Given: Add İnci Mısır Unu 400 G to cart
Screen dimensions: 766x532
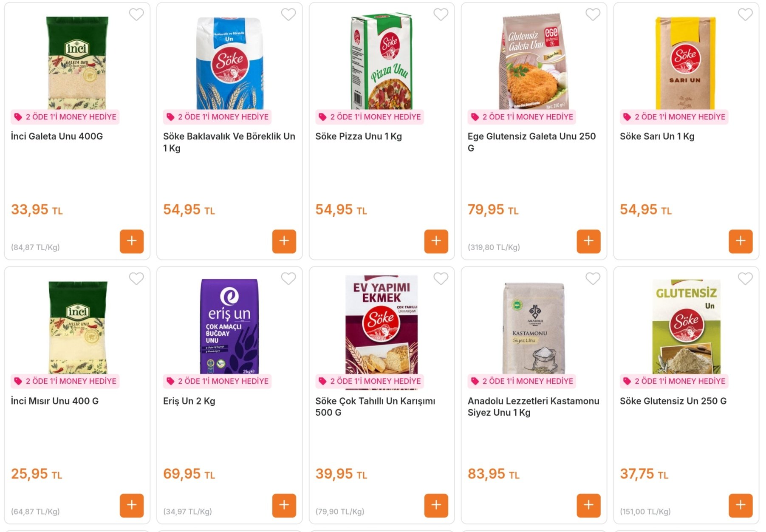Looking at the screenshot, I should 132,506.
